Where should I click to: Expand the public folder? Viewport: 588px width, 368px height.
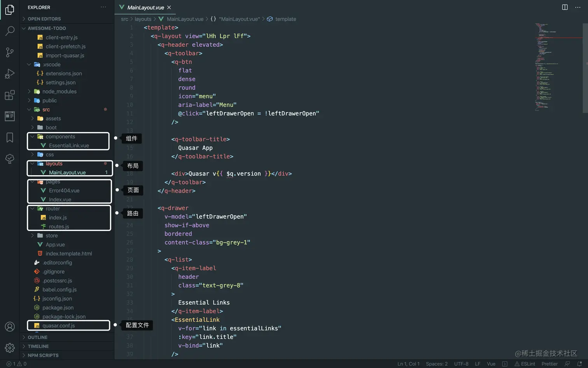[x=67, y=100]
